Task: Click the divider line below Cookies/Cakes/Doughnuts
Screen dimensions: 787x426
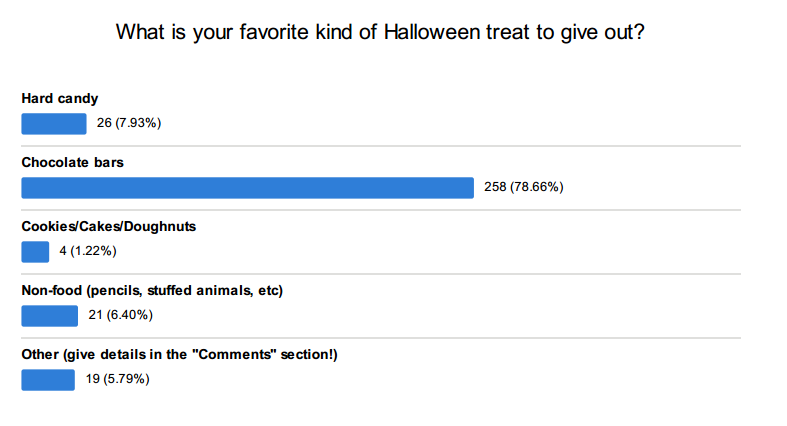Action: tap(381, 274)
